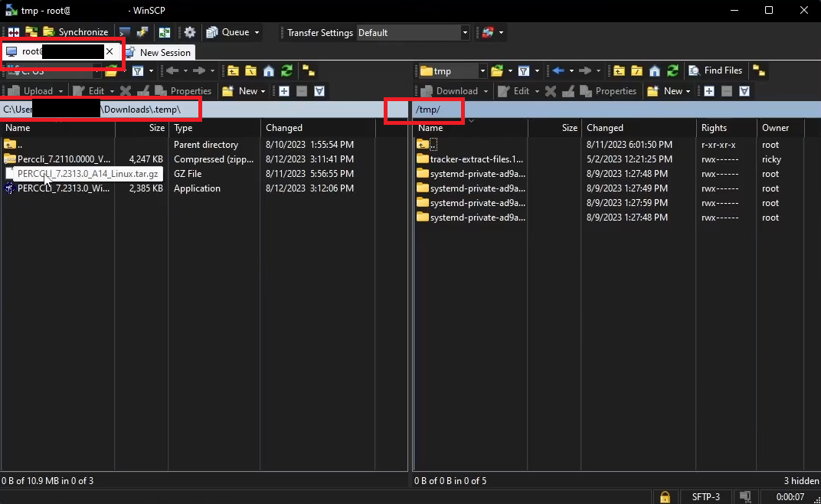Open the Transfer Settings Default dropdown

(464, 33)
